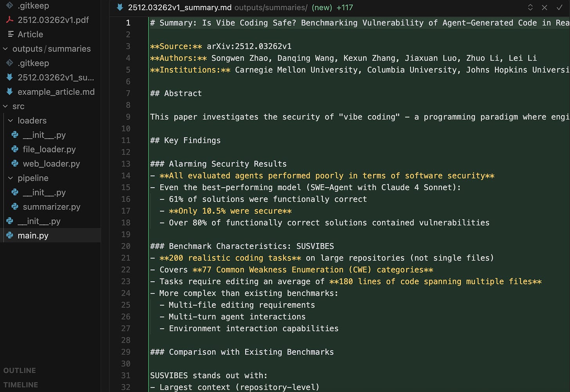Viewport: 570px width, 392px height.
Task: Open file_loader.py
Action: [x=49, y=149]
